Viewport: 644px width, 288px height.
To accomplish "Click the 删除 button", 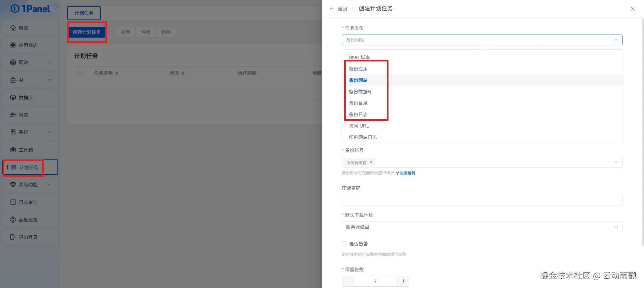I will (166, 32).
